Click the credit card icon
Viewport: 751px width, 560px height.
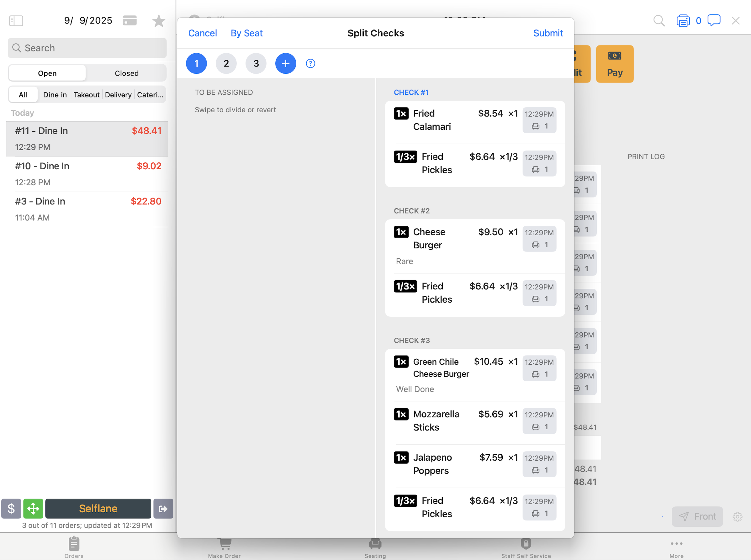click(130, 21)
